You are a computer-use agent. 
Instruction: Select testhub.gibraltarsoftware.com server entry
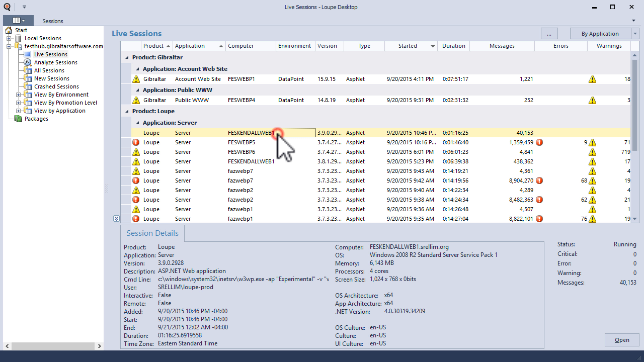(63, 46)
